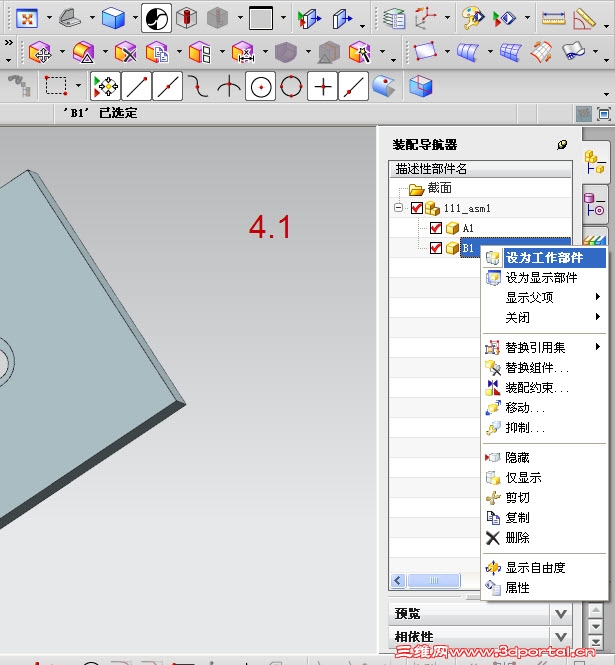Open 属性 from context menu
The width and height of the screenshot is (615, 665).
pos(545,588)
